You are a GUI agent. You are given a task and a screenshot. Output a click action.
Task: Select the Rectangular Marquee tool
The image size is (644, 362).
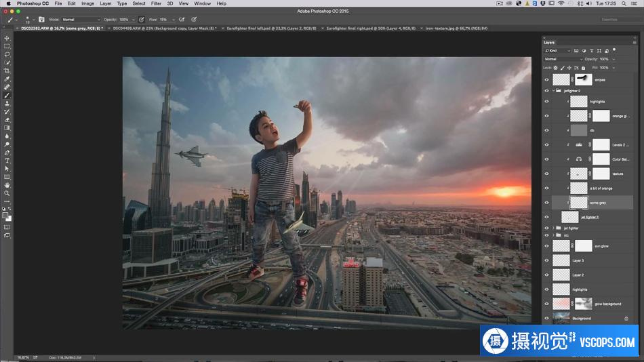pyautogui.click(x=7, y=46)
